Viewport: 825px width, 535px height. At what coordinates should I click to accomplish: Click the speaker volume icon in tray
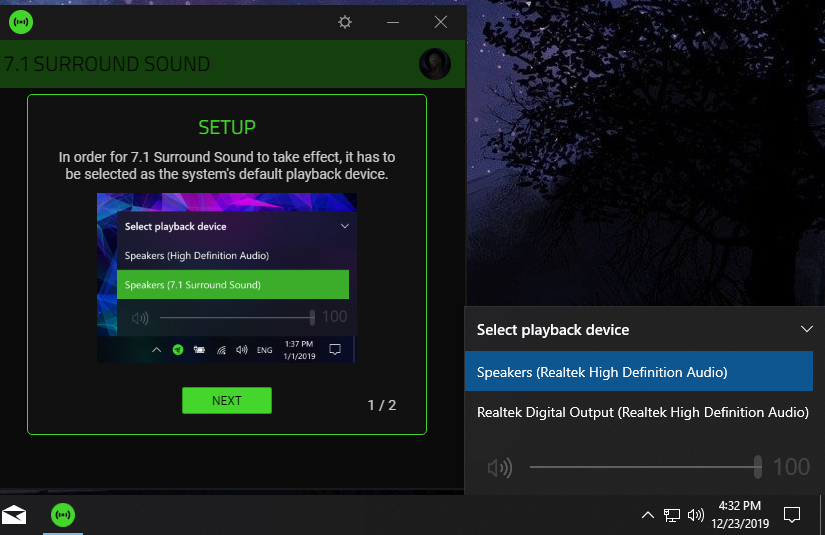point(696,515)
